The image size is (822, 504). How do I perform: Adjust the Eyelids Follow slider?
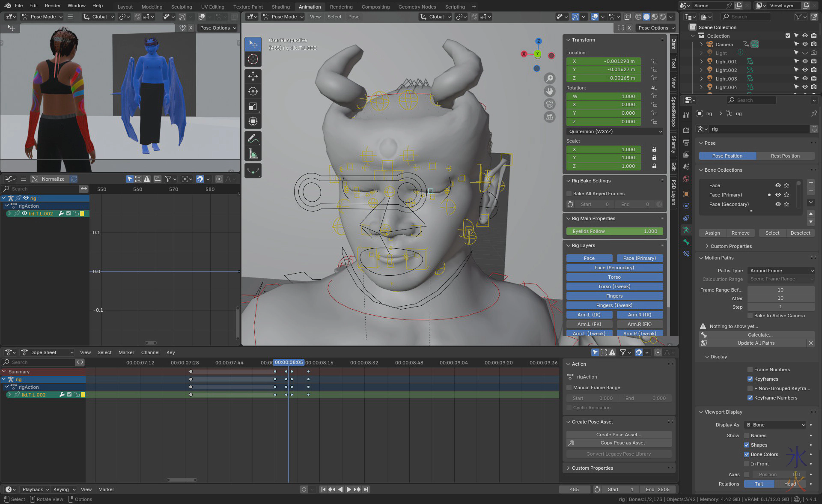pos(614,231)
